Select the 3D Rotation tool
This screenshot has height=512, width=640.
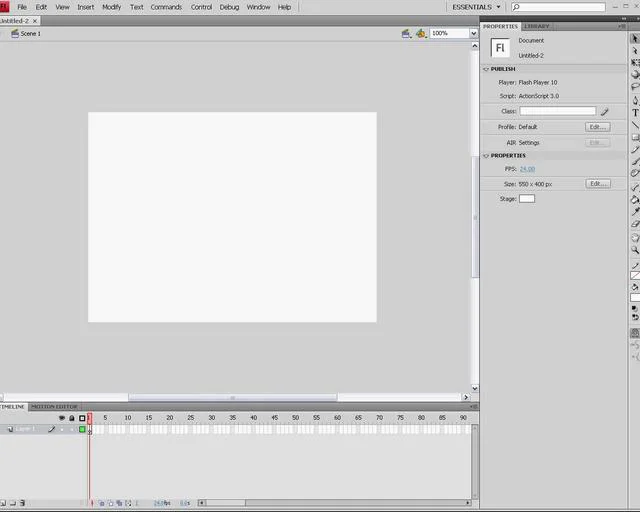(x=635, y=74)
